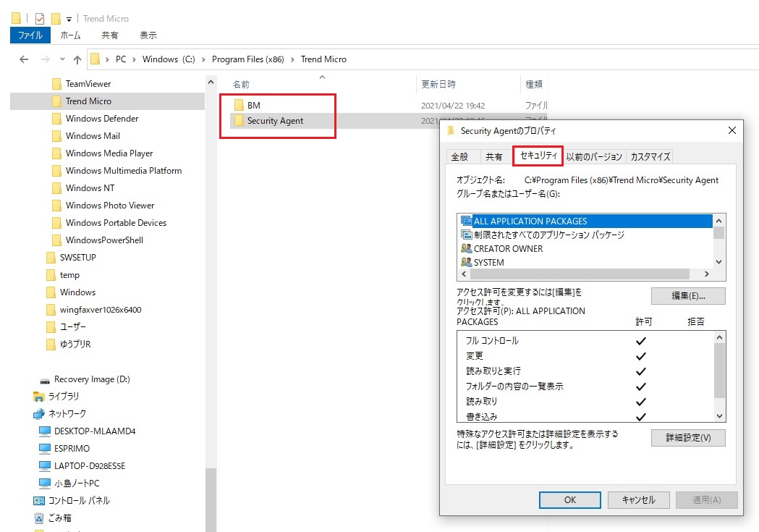759x532 pixels.
Task: Click the Windows Defender folder icon
Action: 56,119
